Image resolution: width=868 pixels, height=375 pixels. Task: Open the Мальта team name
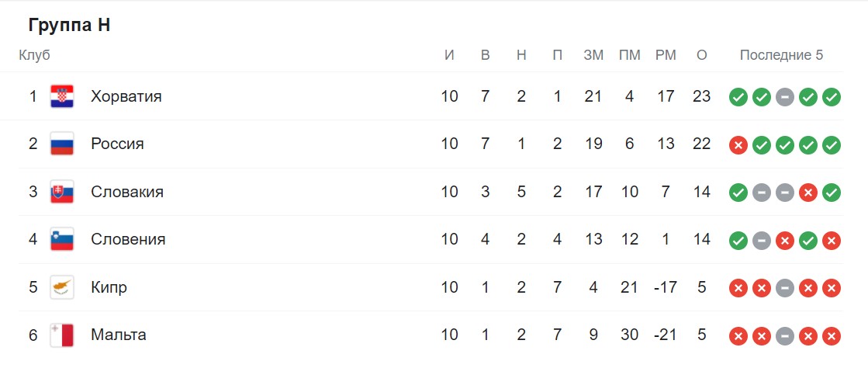pyautogui.click(x=119, y=335)
